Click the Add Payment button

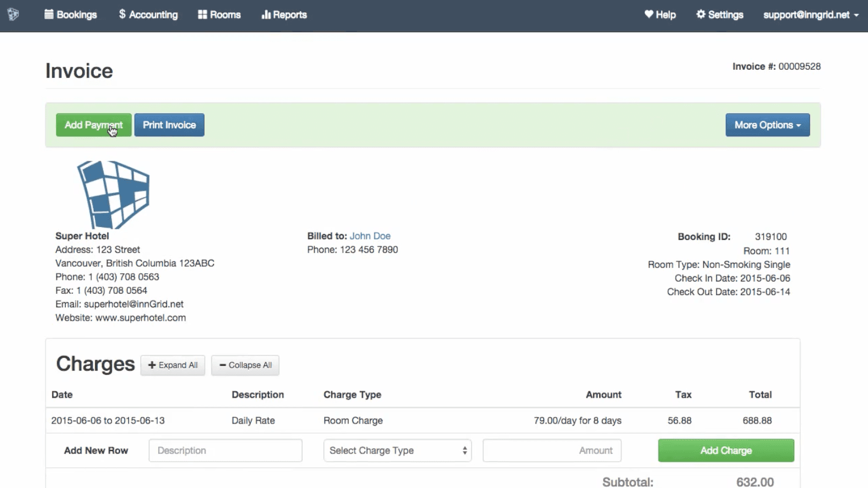click(x=93, y=125)
